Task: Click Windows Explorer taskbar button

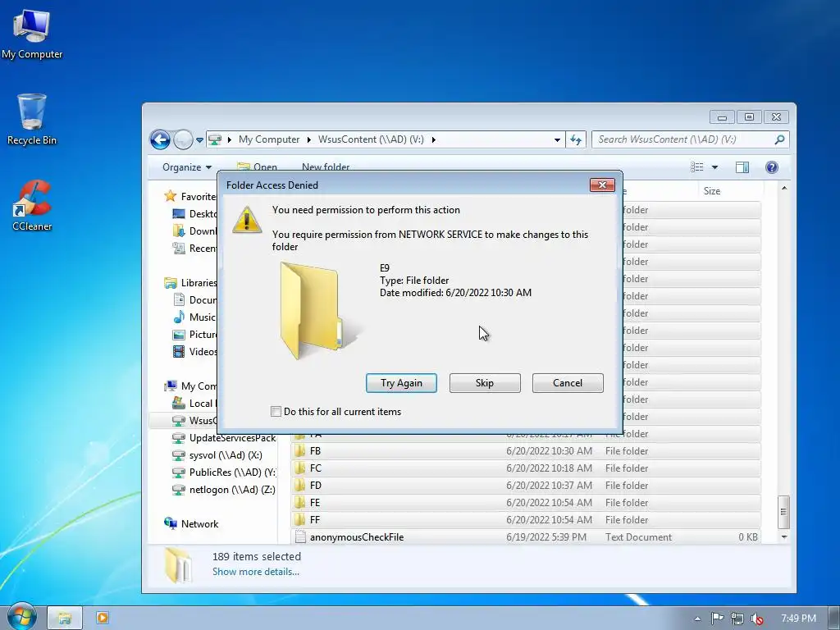Action: coord(65,618)
